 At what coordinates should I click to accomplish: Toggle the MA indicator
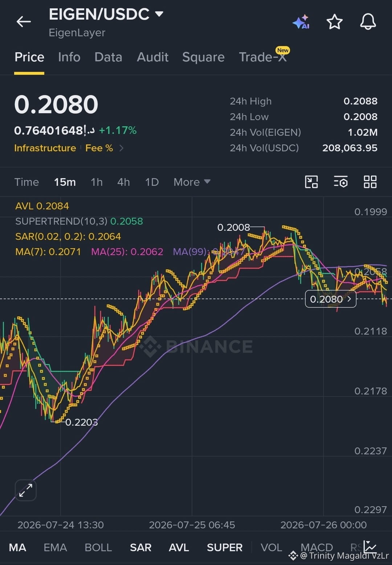click(x=17, y=547)
